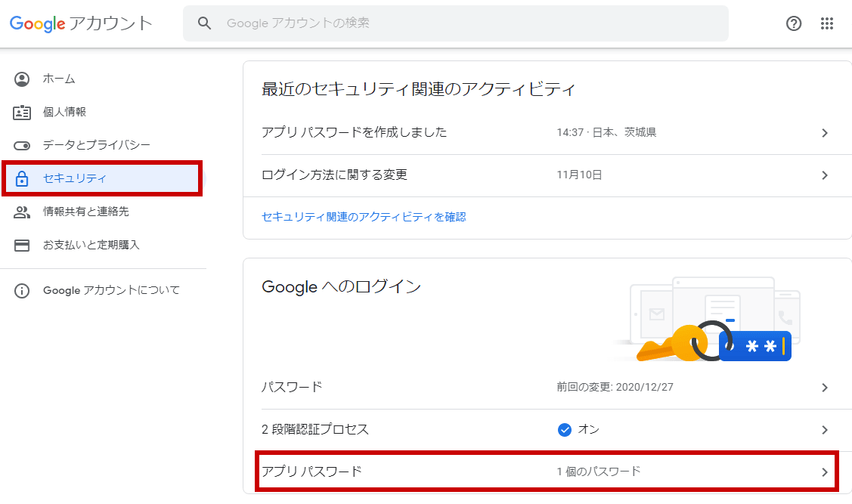Open セキュリティ関連のアクティビティを確認 link
The height and width of the screenshot is (504, 852).
pos(364,217)
